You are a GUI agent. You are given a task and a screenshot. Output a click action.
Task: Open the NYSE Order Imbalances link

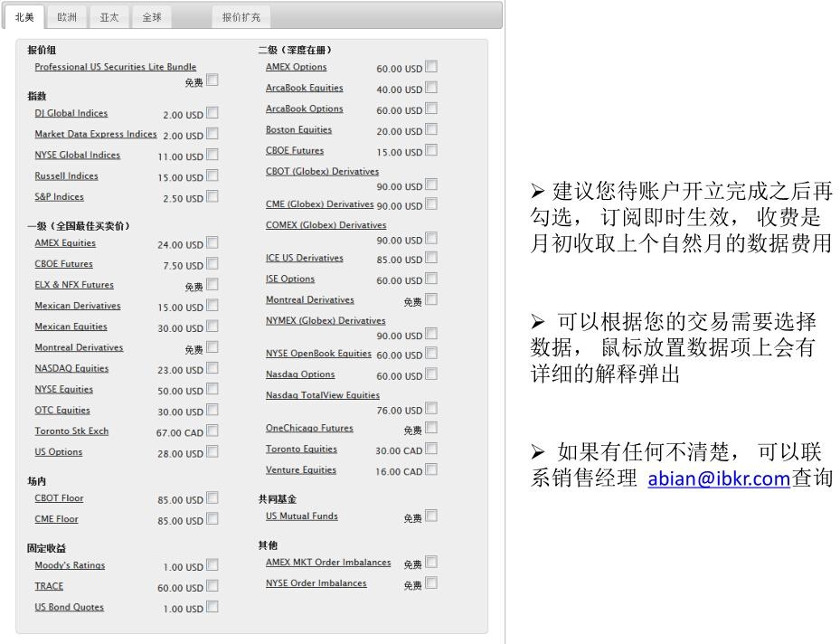[x=316, y=582]
